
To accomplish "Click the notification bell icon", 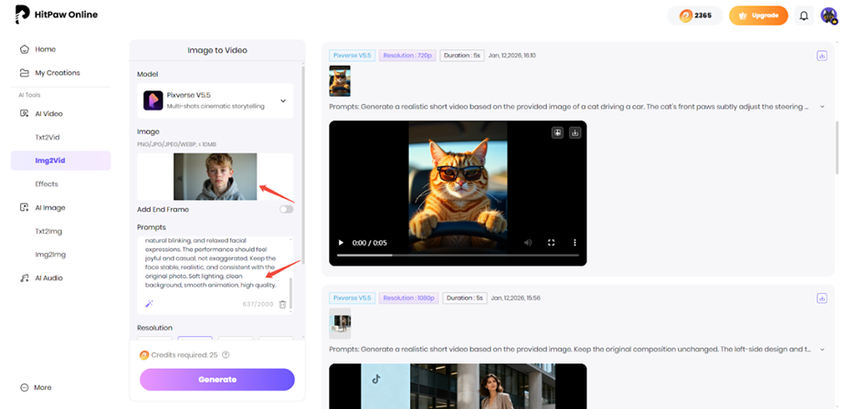I will pos(803,16).
